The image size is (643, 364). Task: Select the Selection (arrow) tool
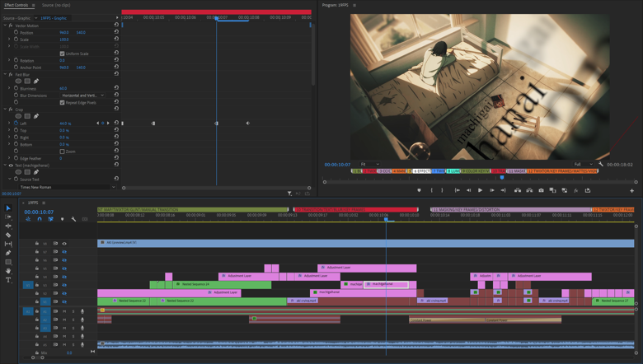8,208
